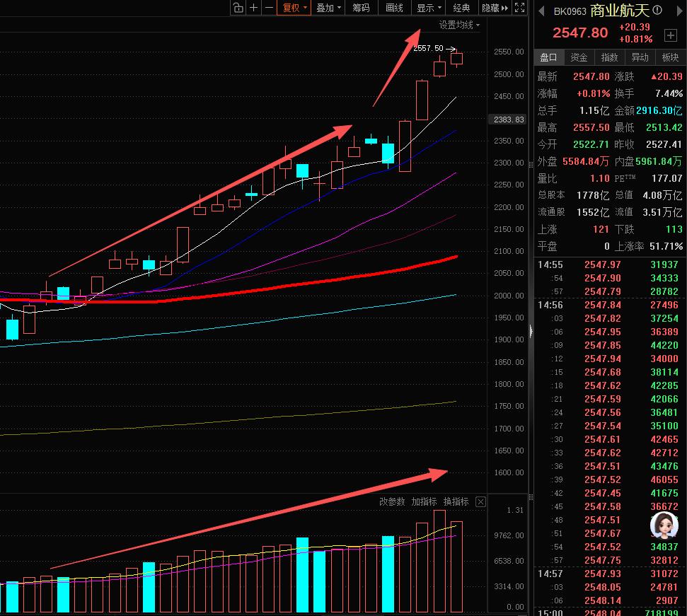This screenshot has height=616, width=687.
Task: Click the BK0963 code label
Action: (x=570, y=11)
